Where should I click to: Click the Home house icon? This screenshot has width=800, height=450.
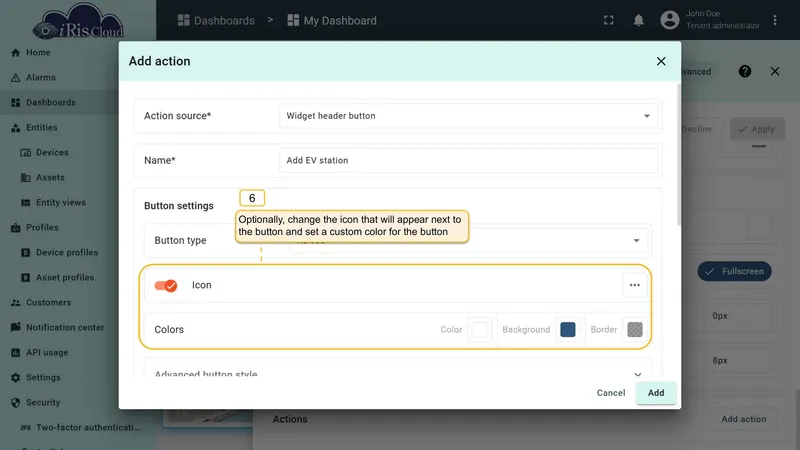[x=15, y=53]
